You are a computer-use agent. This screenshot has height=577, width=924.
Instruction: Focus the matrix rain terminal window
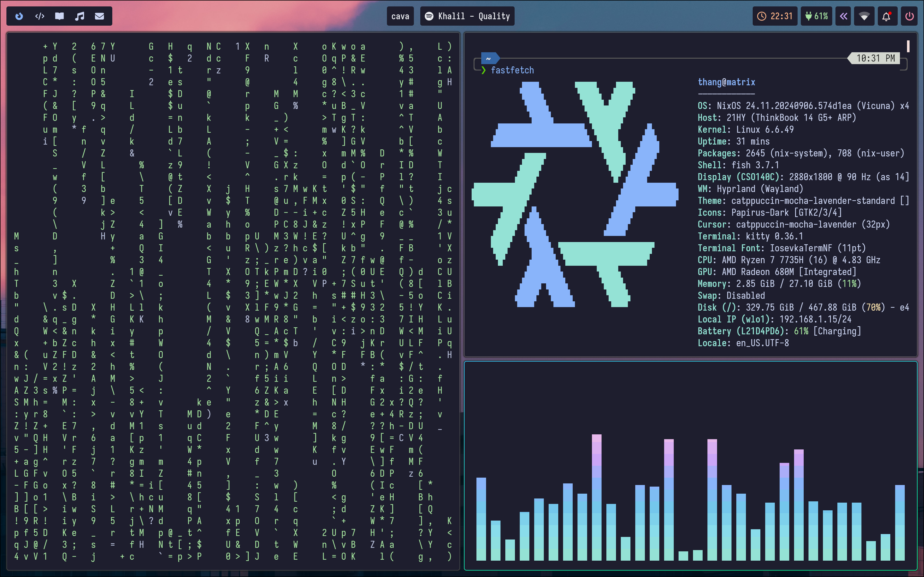click(233, 301)
